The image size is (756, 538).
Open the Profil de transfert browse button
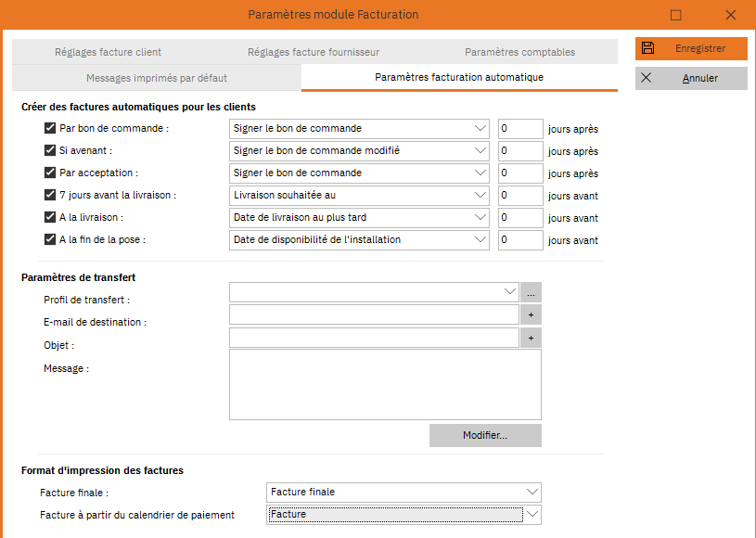point(532,291)
